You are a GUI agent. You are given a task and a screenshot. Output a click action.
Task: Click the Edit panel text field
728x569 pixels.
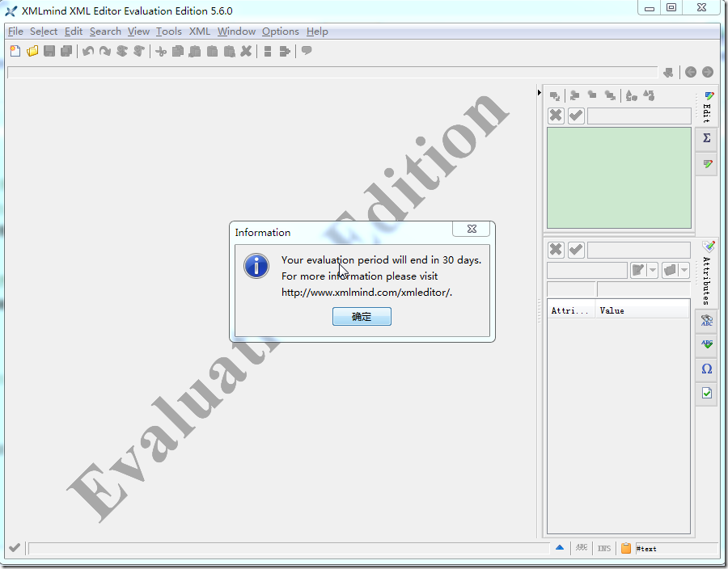[x=639, y=116]
